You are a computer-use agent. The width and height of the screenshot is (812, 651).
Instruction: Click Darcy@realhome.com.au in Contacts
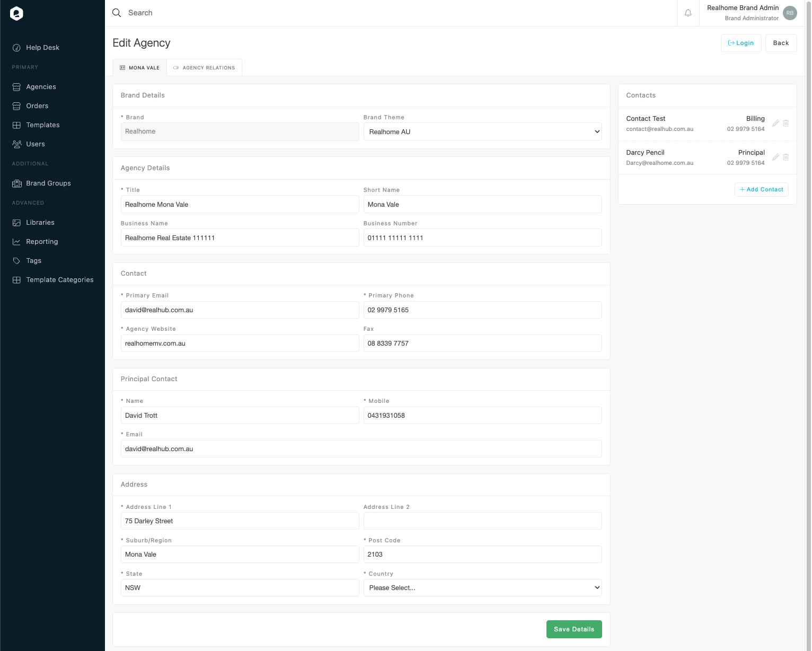tap(659, 163)
